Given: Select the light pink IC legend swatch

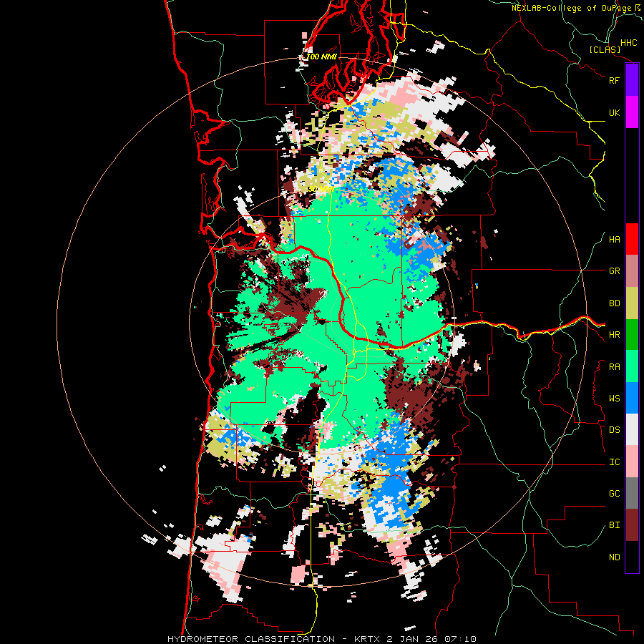Looking at the screenshot, I should coord(632,462).
